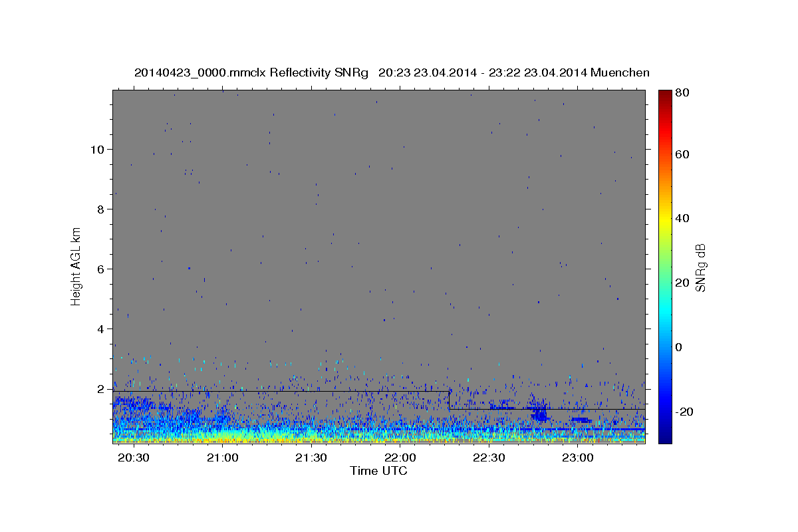Screen dimensions: 798x532
Task: Click the 21:00 time tick label
Action: click(223, 458)
